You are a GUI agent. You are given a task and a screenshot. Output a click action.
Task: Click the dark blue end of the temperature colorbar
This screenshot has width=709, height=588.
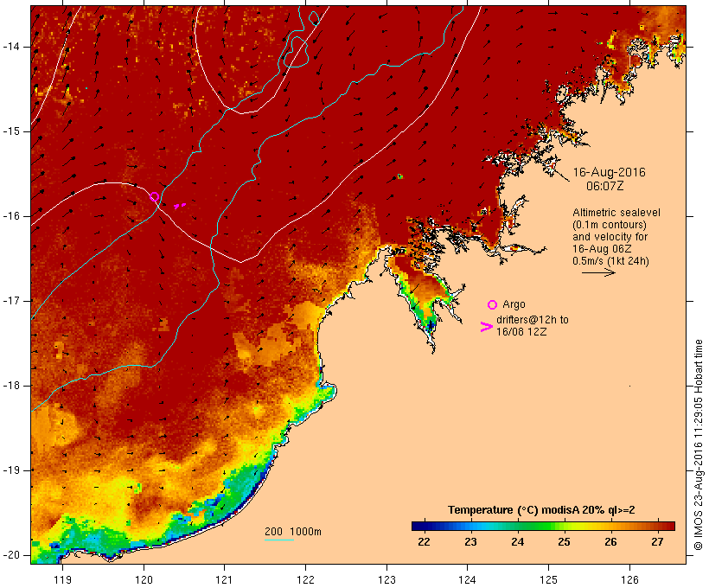[419, 526]
